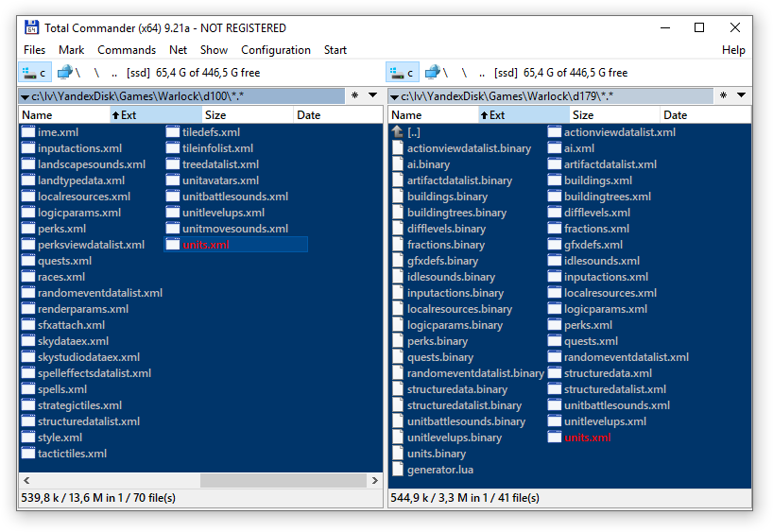This screenshot has width=773, height=532.
Task: Click the parent folder [..] up-arrow icon
Action: click(398, 132)
